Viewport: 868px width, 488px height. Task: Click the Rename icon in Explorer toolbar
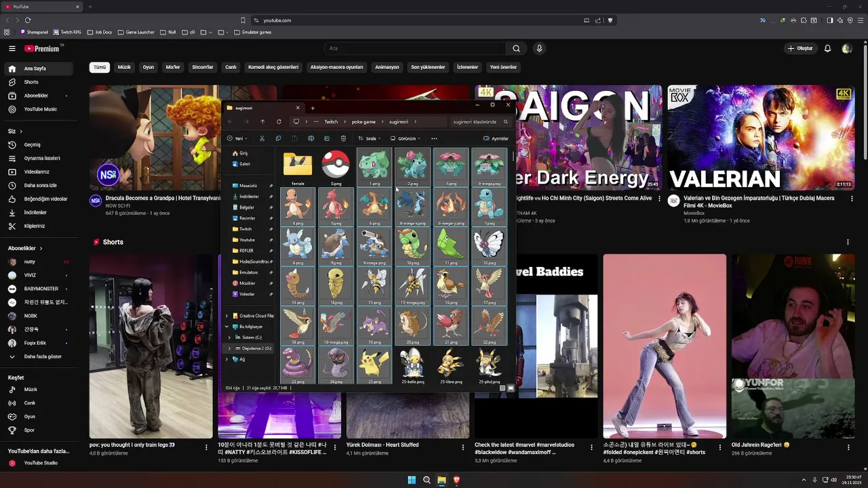click(x=311, y=138)
